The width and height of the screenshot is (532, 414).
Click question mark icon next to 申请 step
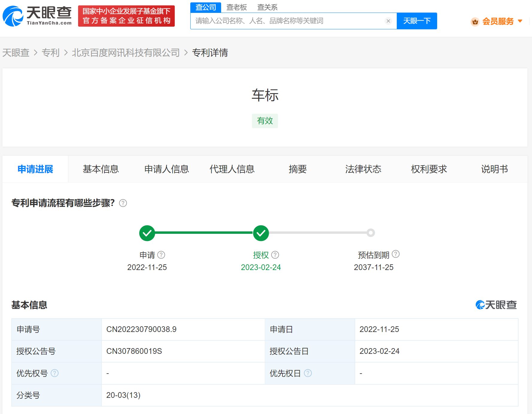pyautogui.click(x=161, y=255)
